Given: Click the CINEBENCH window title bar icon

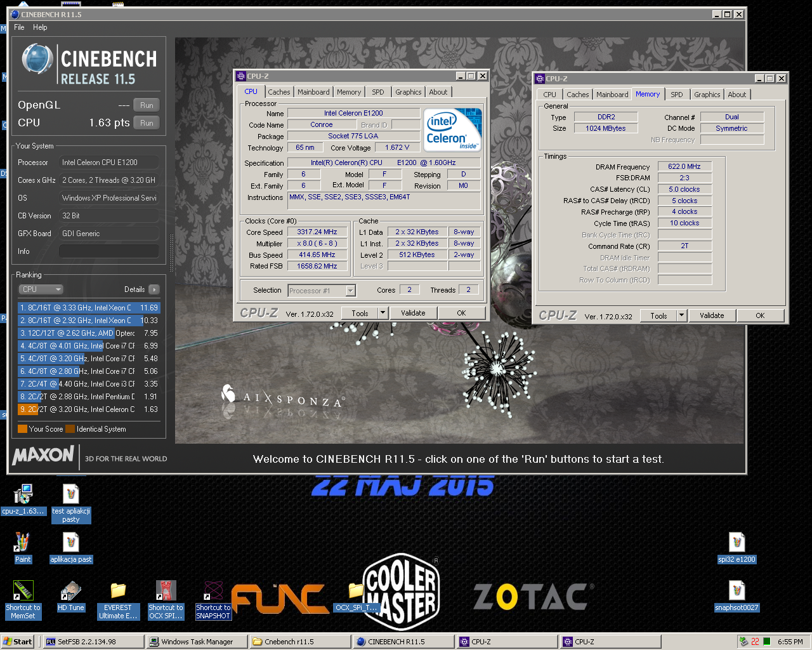Looking at the screenshot, I should point(15,14).
